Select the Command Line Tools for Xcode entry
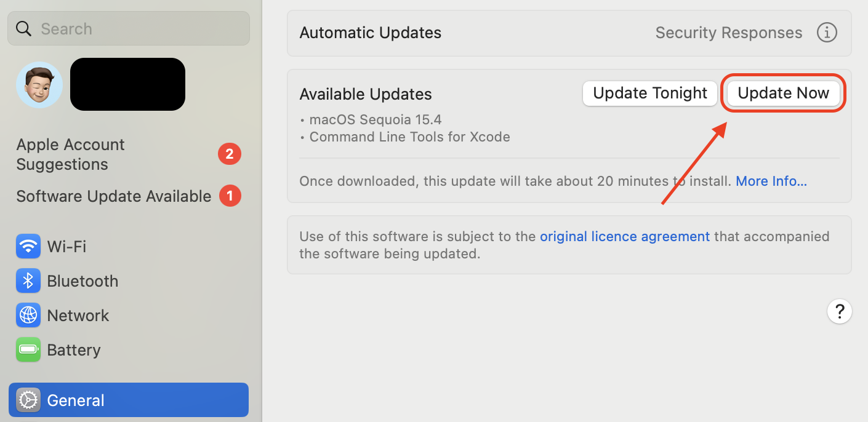The width and height of the screenshot is (868, 422). [x=410, y=137]
